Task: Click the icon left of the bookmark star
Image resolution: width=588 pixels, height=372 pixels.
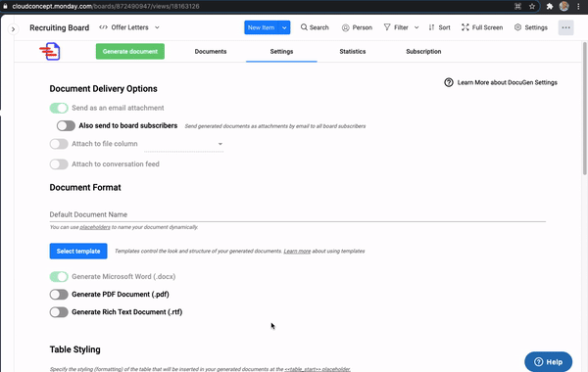Action: point(517,7)
